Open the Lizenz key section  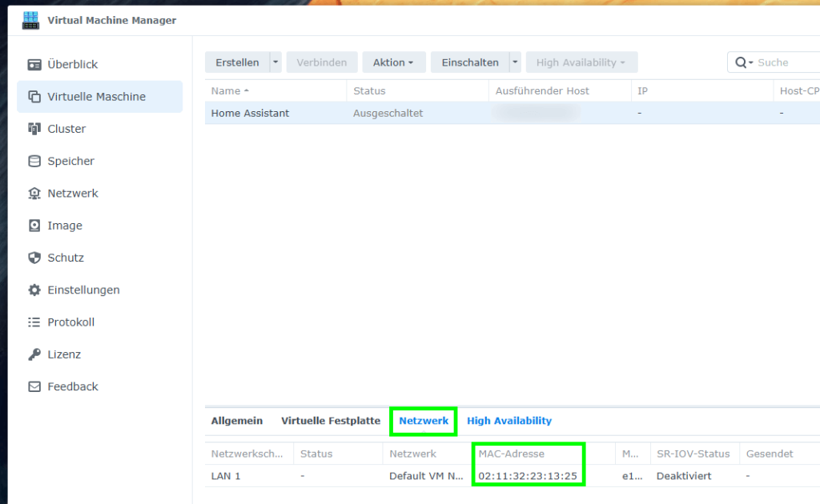[34, 354]
